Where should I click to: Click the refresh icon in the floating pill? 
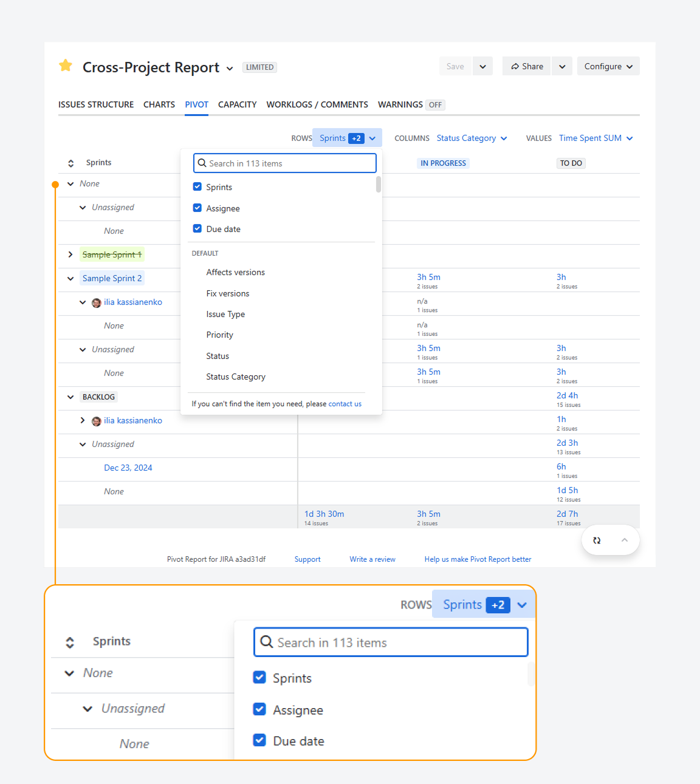(x=597, y=540)
